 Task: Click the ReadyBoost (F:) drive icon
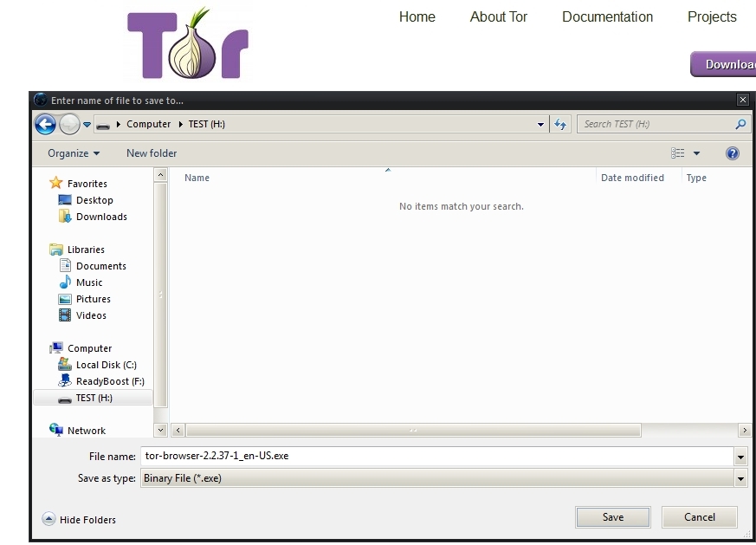pyautogui.click(x=65, y=380)
